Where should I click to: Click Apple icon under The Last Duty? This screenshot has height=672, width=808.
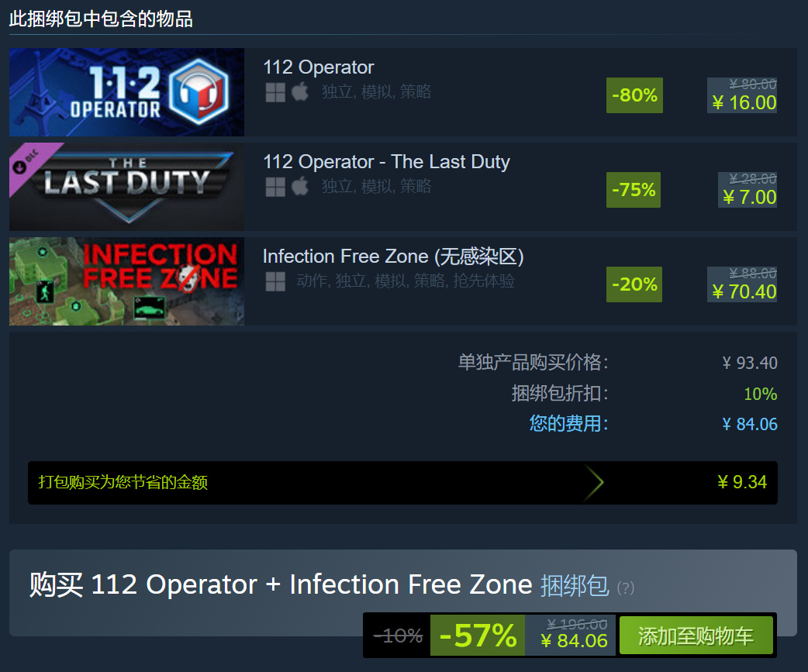point(300,187)
